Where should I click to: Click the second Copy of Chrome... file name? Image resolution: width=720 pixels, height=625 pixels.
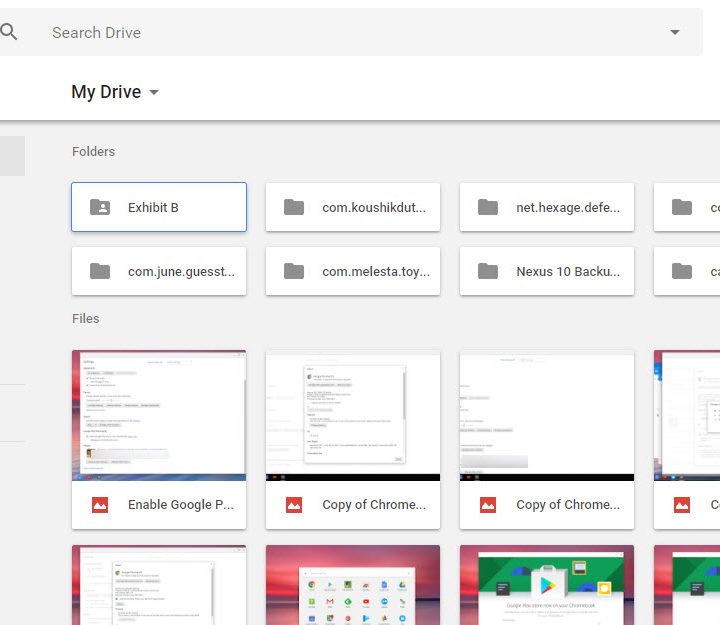[568, 505]
